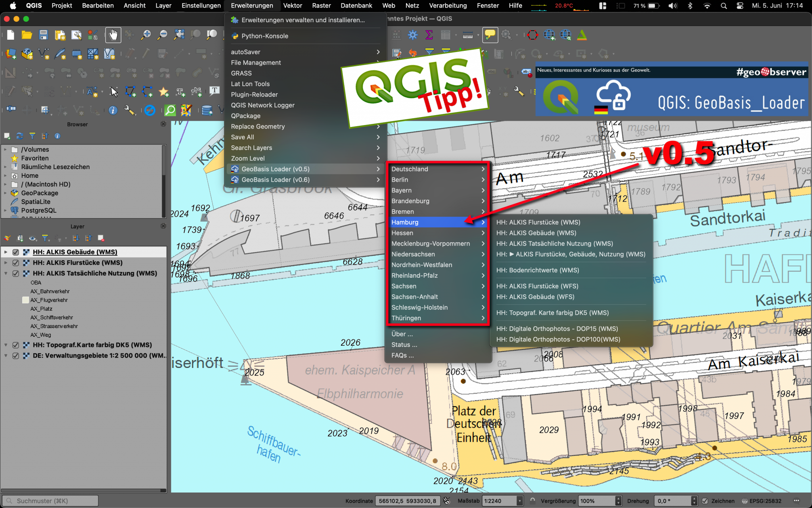Open the Processing Toolbox
This screenshot has width=812, height=508.
point(412,35)
